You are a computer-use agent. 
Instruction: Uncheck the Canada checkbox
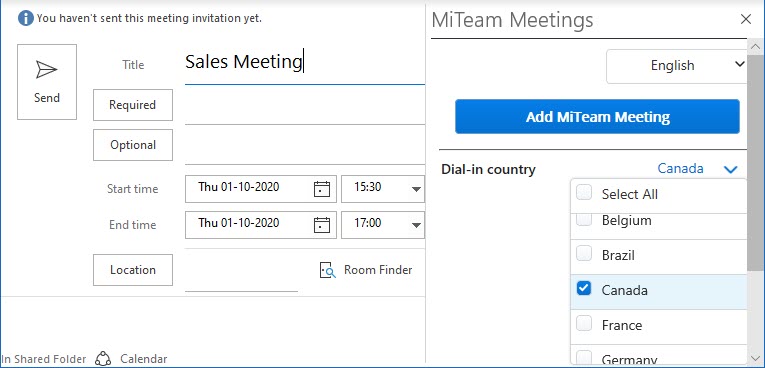point(584,288)
